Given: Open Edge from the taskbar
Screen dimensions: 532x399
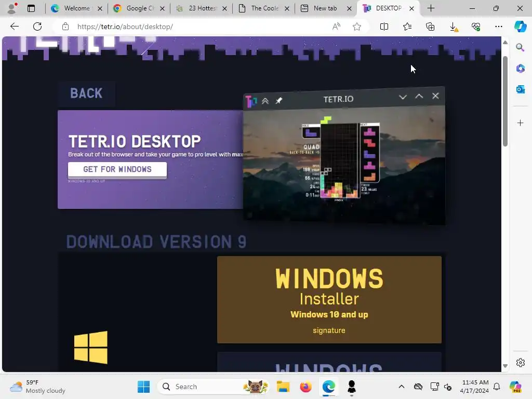Looking at the screenshot, I should pos(328,387).
